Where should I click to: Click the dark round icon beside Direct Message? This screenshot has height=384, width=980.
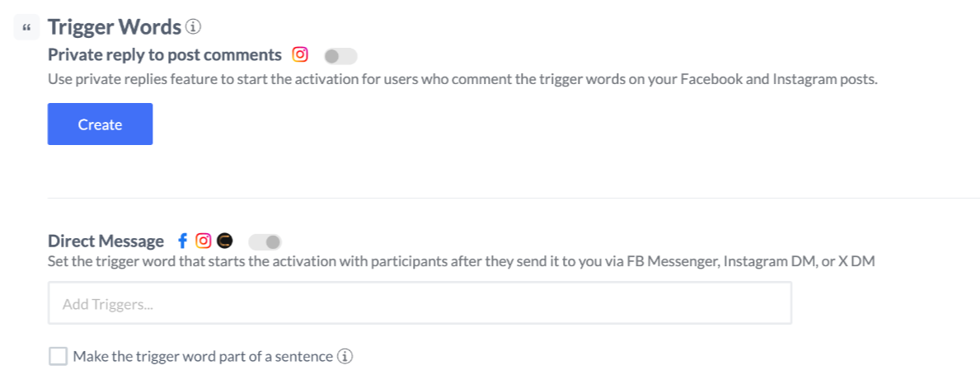224,241
